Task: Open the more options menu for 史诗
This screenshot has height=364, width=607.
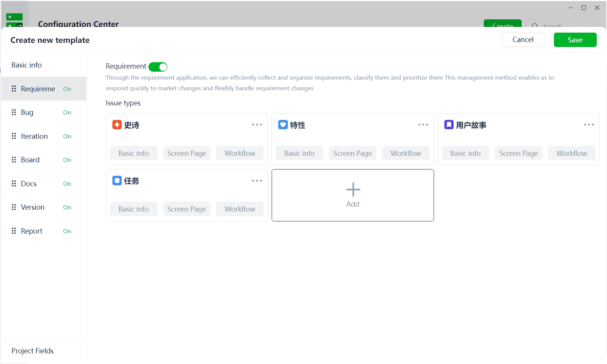Action: click(257, 125)
